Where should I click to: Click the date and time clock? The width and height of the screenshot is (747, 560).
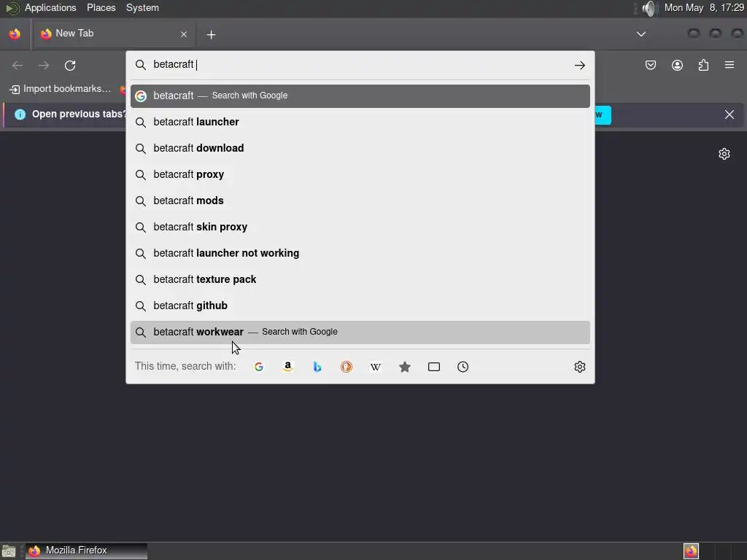tap(704, 7)
